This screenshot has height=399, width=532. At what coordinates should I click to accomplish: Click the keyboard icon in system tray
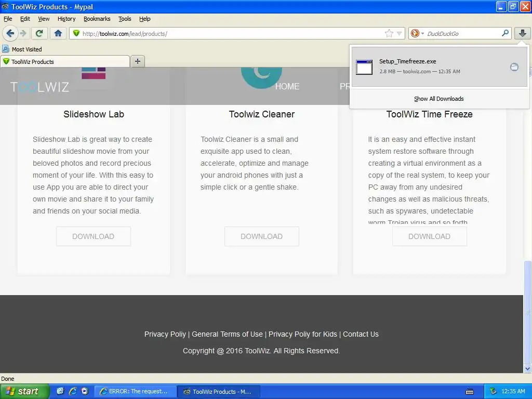pyautogui.click(x=470, y=392)
